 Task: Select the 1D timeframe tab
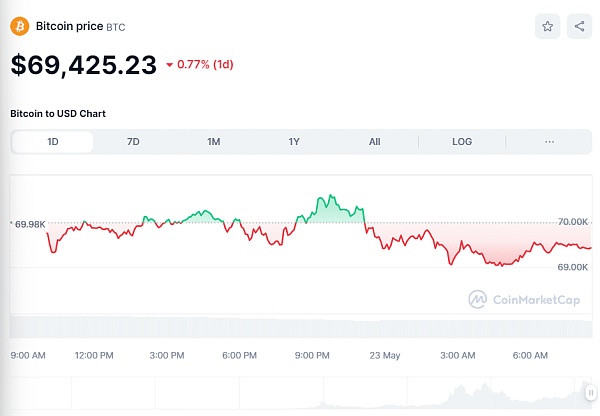pos(53,142)
